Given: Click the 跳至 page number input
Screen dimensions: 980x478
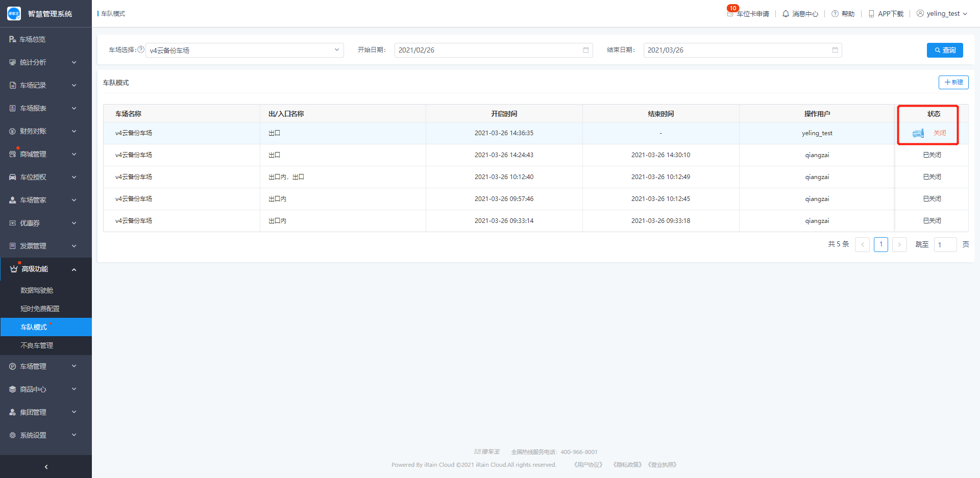Looking at the screenshot, I should tap(945, 245).
